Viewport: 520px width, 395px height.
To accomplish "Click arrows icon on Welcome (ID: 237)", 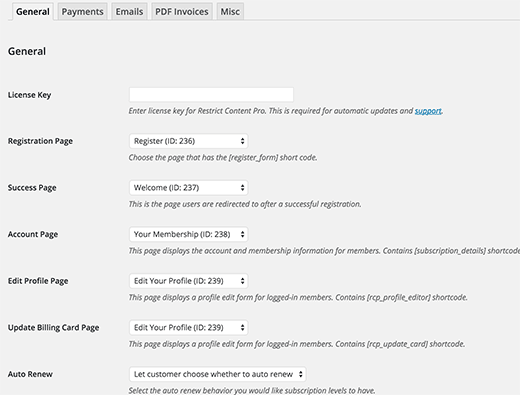I will click(x=242, y=188).
